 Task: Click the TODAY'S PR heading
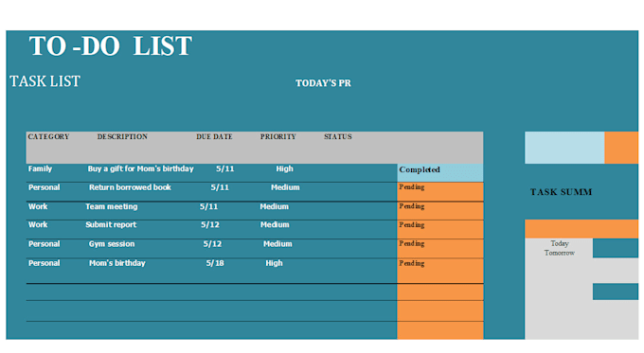pyautogui.click(x=323, y=83)
